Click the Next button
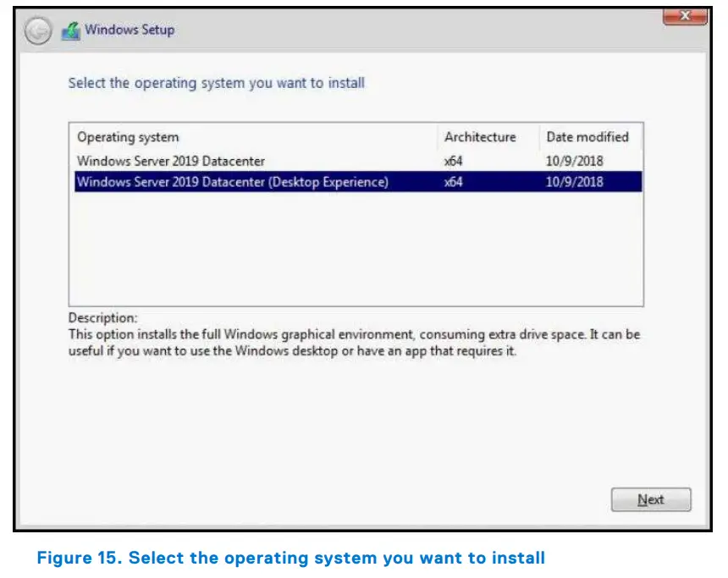This screenshot has height=578, width=728. pyautogui.click(x=650, y=499)
